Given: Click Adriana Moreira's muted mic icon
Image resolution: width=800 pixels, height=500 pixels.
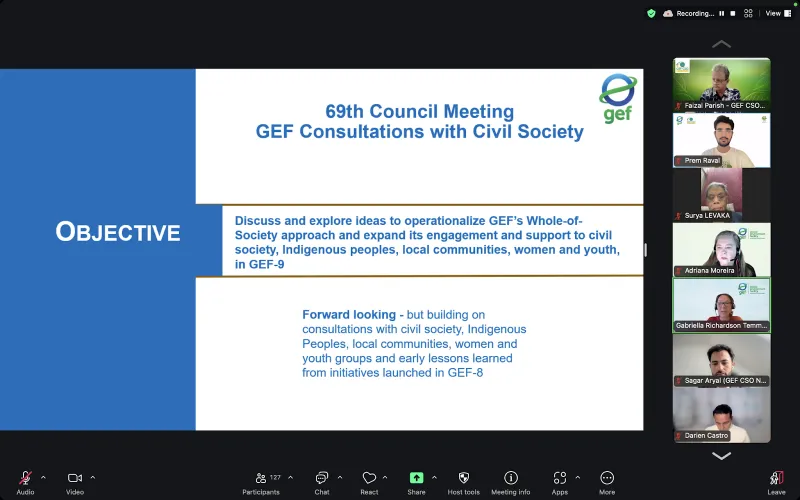Looking at the screenshot, I should click(x=679, y=271).
